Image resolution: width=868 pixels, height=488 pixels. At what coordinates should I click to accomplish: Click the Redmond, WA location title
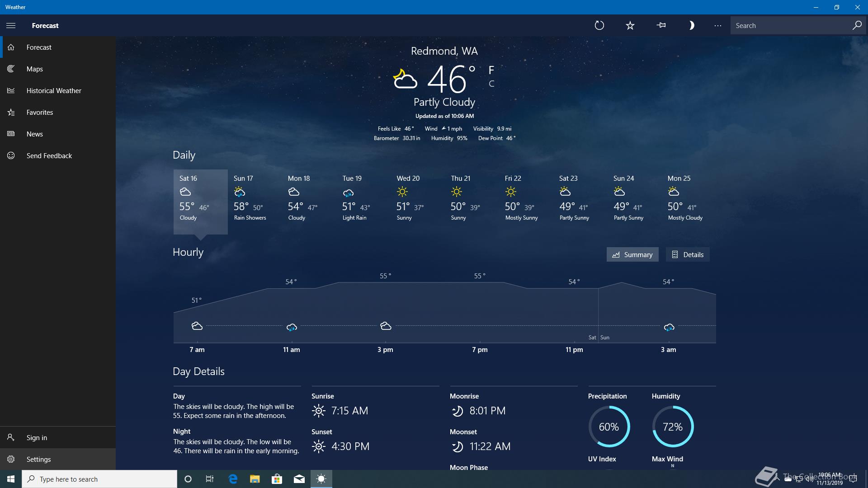[444, 51]
